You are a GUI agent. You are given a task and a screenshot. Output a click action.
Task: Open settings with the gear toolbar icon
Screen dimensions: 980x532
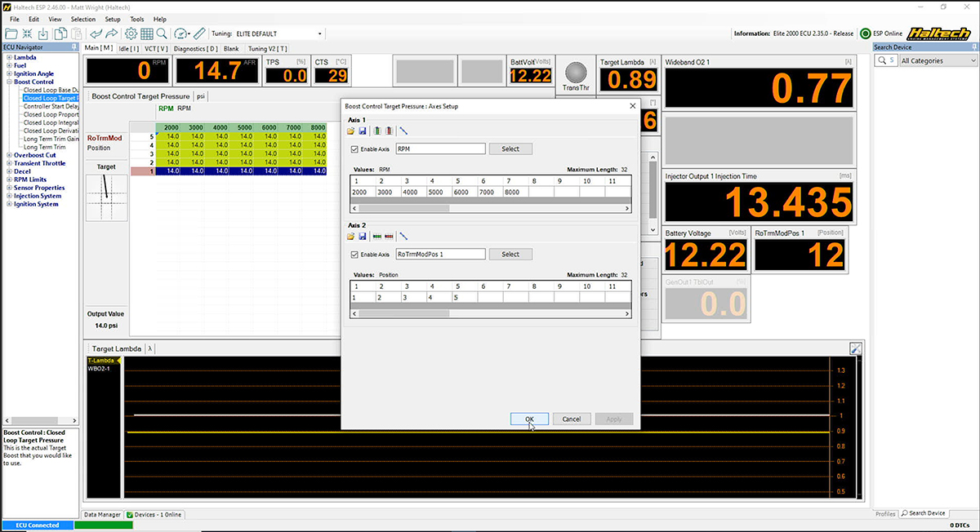[x=131, y=33]
